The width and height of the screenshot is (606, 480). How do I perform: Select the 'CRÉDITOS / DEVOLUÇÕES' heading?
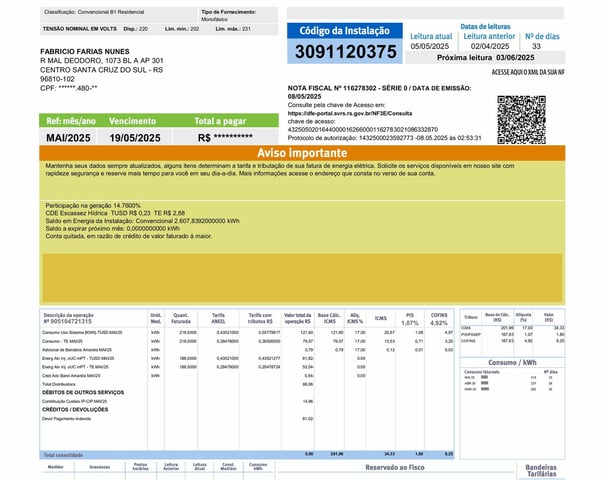tap(75, 410)
